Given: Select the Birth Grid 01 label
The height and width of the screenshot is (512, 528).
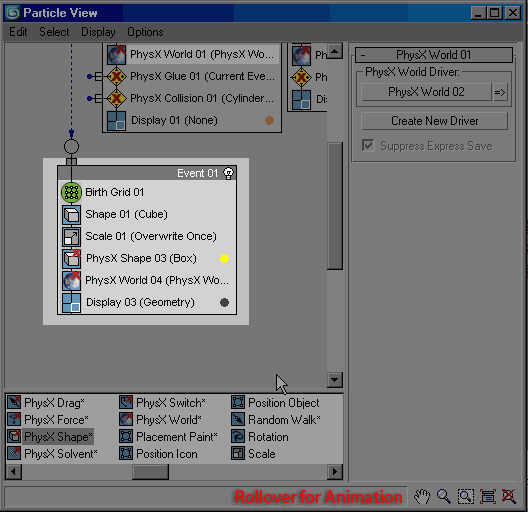Looking at the screenshot, I should click(115, 192).
